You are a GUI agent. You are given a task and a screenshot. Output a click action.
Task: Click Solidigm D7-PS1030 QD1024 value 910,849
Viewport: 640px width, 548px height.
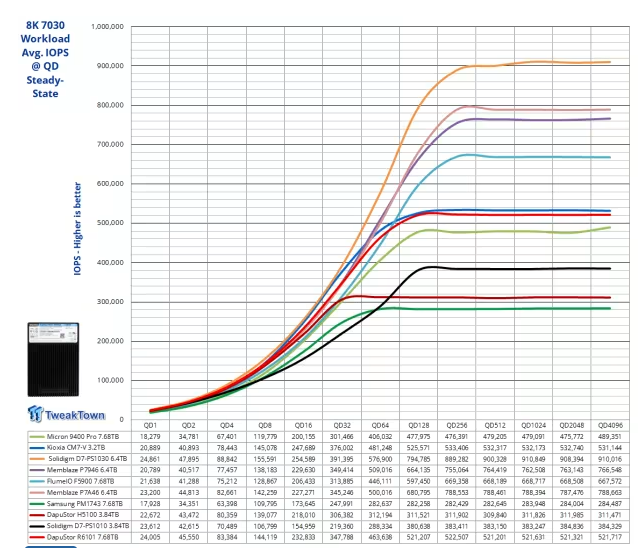(x=533, y=459)
